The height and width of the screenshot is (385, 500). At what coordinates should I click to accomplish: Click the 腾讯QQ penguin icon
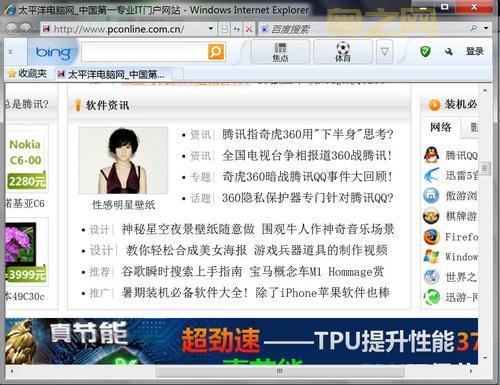coord(432,155)
